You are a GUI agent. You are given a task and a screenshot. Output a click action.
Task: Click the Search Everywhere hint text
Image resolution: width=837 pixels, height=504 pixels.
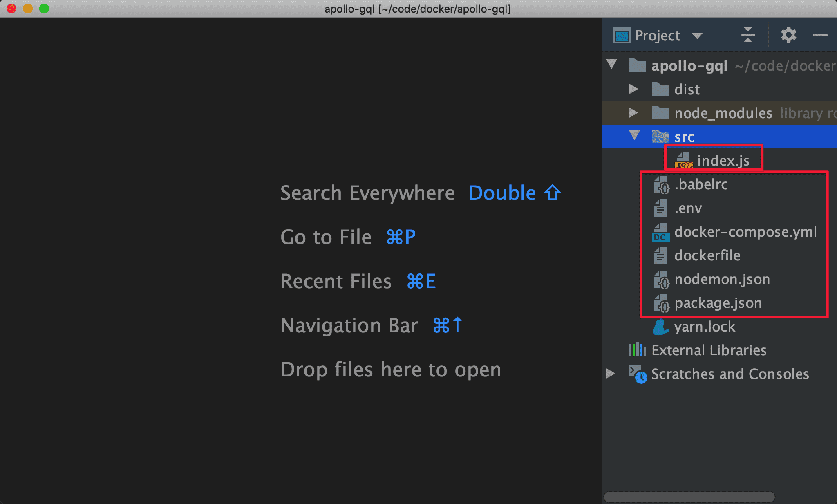point(367,193)
